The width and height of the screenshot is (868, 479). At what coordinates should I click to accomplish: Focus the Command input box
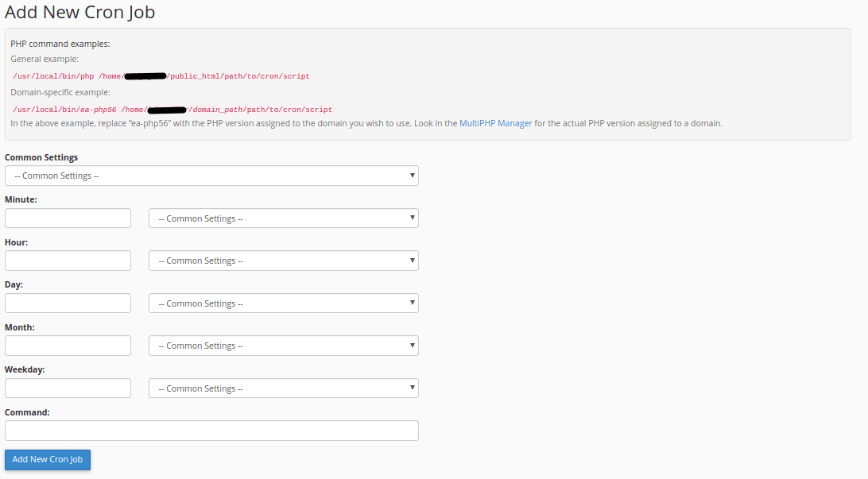tap(211, 431)
